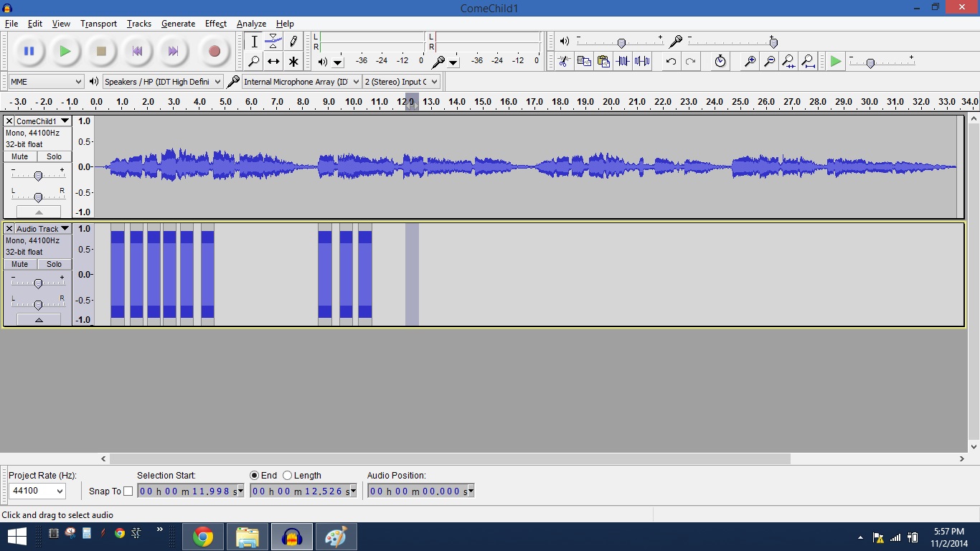Open the File menu
The image size is (980, 551).
tap(11, 24)
